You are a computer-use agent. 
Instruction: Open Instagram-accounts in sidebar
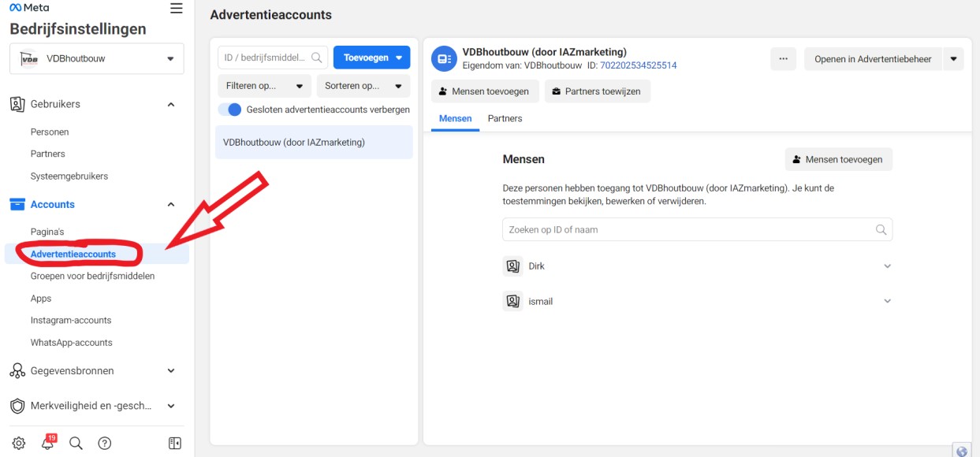click(x=71, y=320)
